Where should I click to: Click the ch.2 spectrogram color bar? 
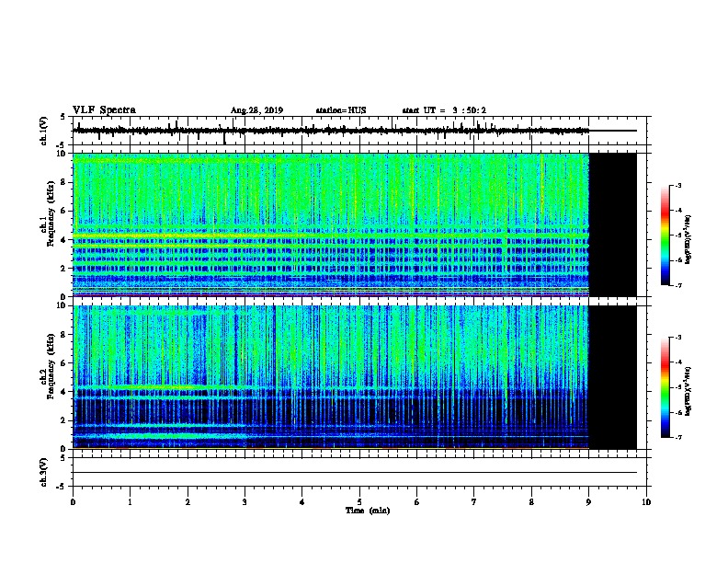pos(665,387)
